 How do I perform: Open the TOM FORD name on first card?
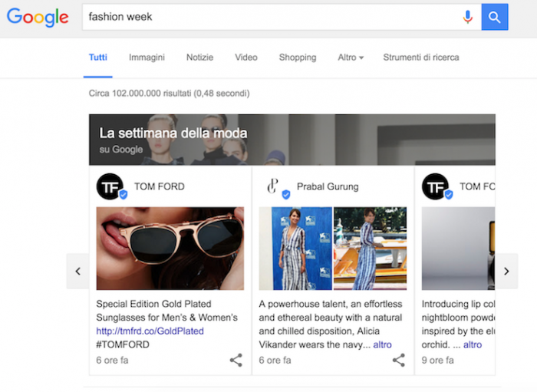[x=160, y=186]
